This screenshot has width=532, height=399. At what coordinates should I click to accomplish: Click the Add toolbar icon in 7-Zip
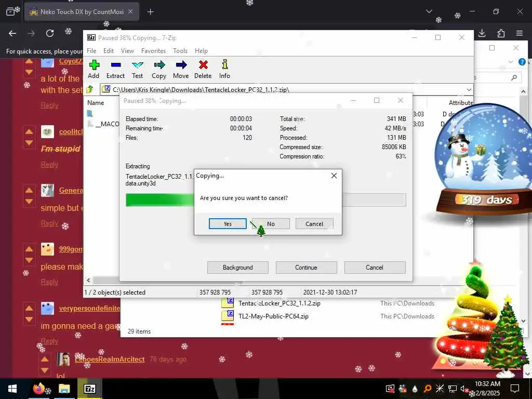(x=94, y=69)
